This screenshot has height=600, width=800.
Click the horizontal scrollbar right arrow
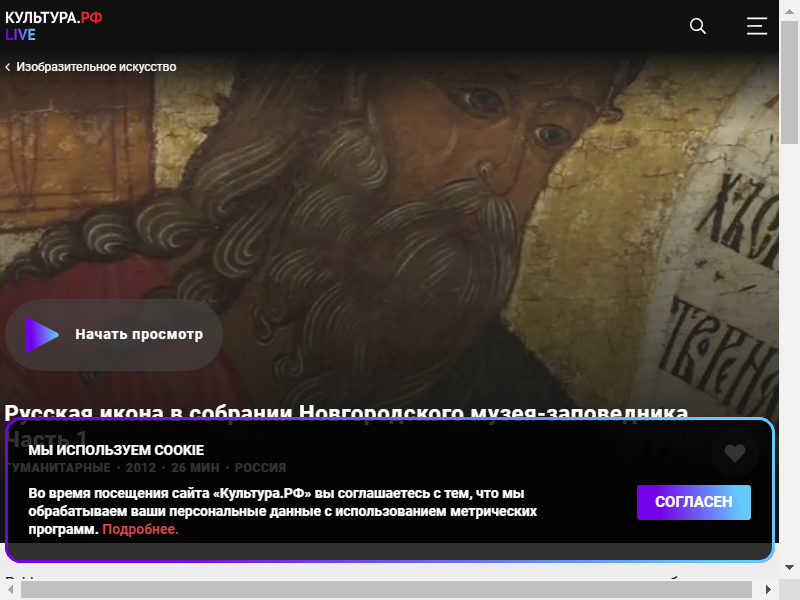click(768, 589)
